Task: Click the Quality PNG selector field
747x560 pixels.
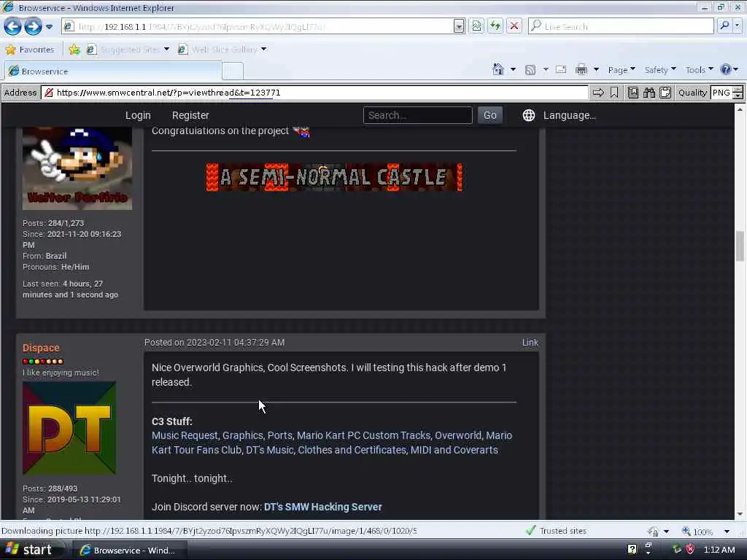Action: tap(721, 93)
